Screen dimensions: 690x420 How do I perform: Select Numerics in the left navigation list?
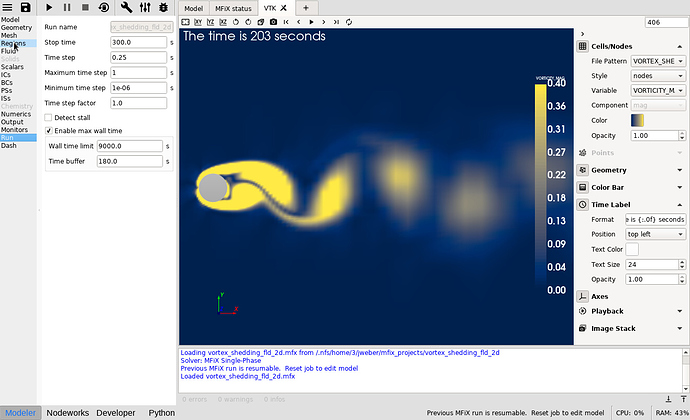tap(15, 114)
